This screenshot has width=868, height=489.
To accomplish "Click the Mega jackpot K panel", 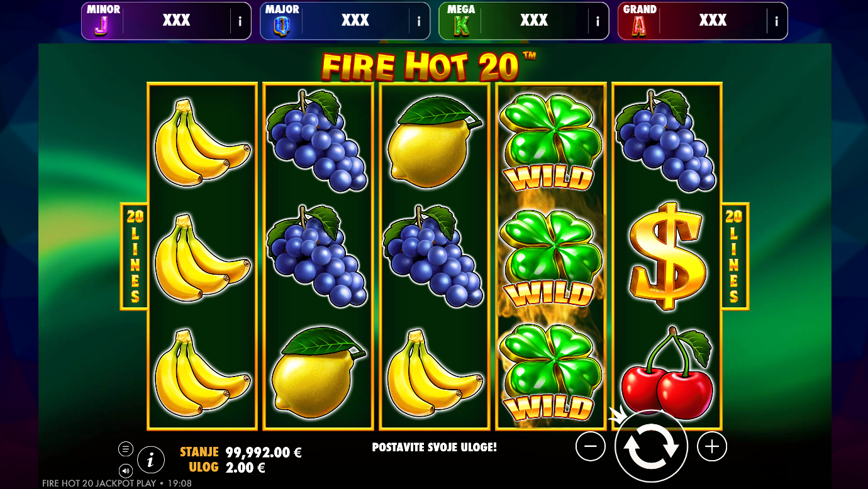I will pos(524,21).
